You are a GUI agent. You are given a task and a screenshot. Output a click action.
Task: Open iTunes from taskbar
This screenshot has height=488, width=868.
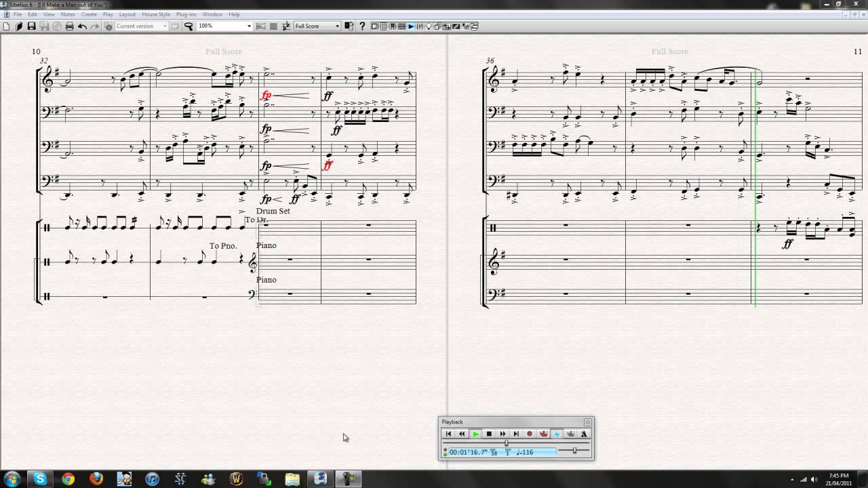[x=152, y=479]
